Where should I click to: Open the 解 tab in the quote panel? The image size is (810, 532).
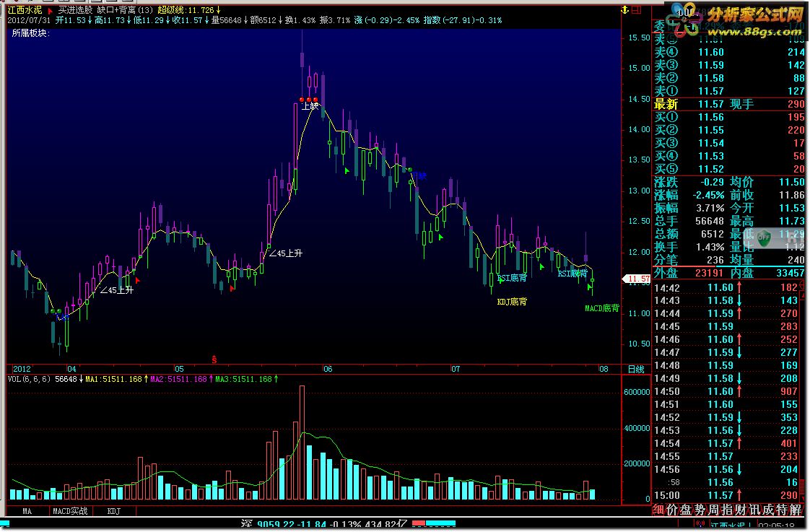[x=796, y=510]
